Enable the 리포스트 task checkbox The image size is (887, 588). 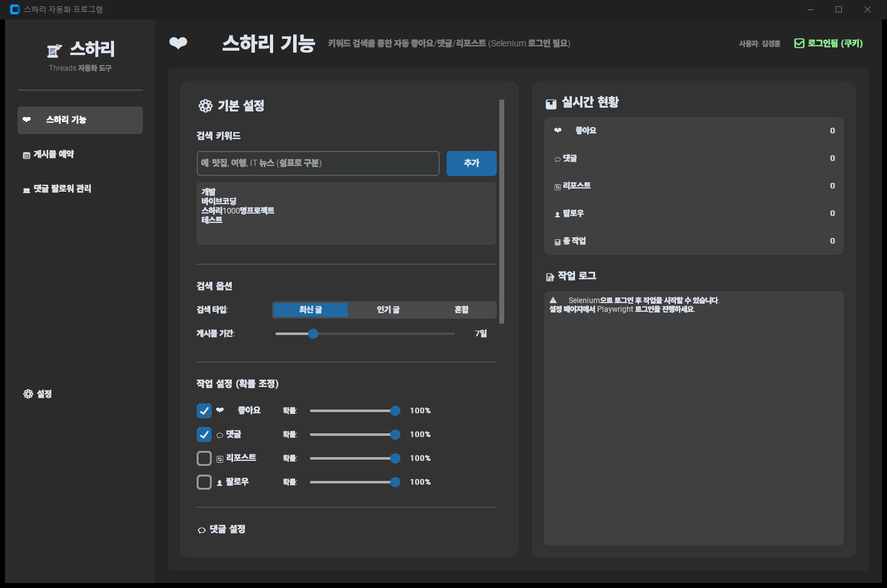point(204,458)
